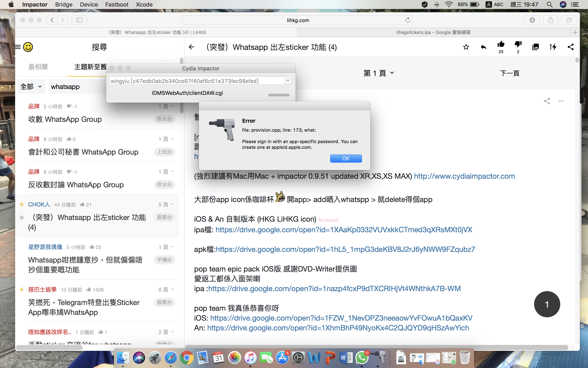Viewport: 588px width, 368px height.
Task: Go back using the thread back arrow
Action: coord(192,47)
